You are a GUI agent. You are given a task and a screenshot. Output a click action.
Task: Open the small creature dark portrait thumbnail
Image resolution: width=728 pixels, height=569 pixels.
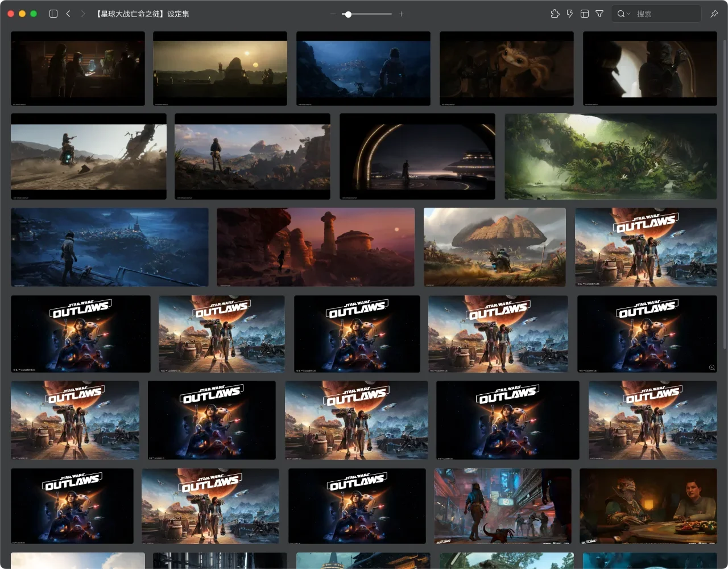pyautogui.click(x=507, y=68)
